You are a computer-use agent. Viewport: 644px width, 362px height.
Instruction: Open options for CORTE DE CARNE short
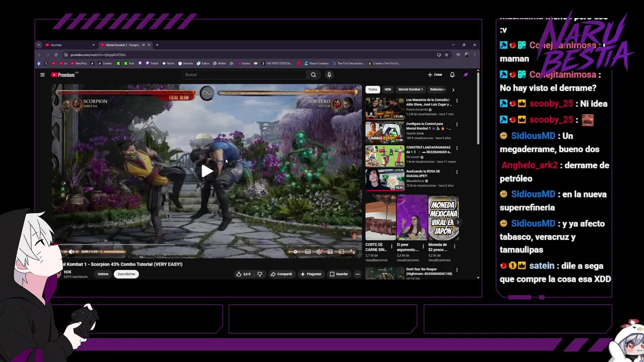point(392,246)
